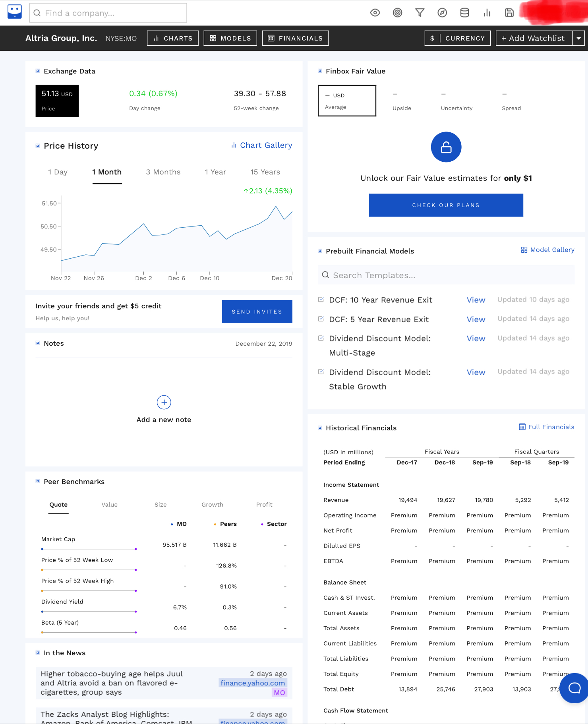Click Peer Benchmarks section marker icon

click(x=38, y=481)
